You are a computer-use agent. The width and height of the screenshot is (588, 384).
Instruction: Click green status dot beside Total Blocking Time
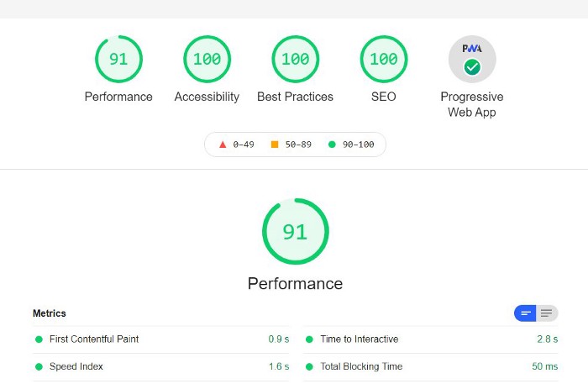[x=309, y=366]
